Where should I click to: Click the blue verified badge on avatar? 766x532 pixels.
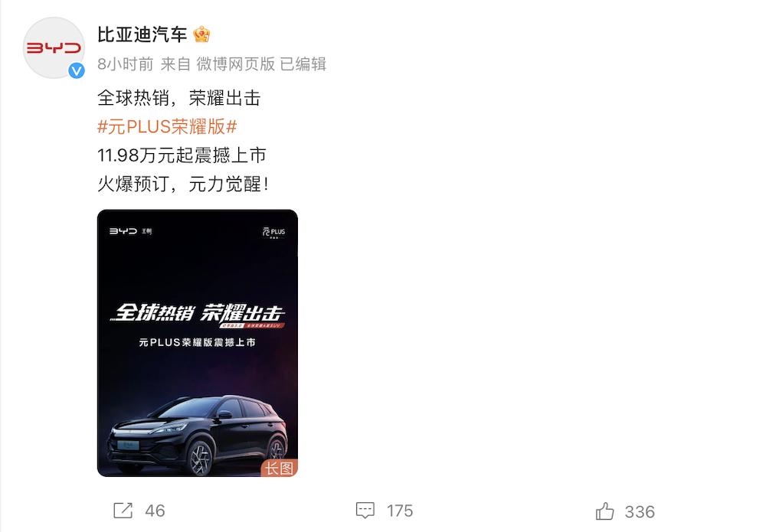[x=76, y=70]
